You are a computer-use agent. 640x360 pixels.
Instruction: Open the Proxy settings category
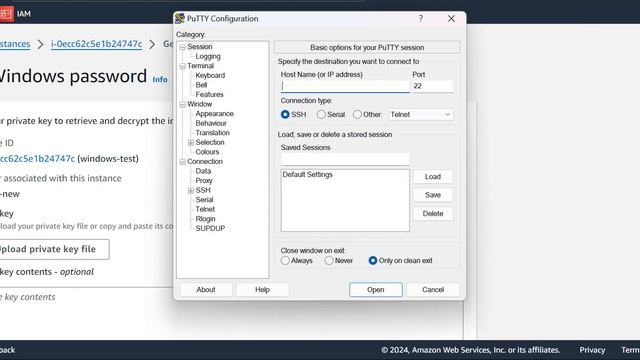[x=204, y=180]
